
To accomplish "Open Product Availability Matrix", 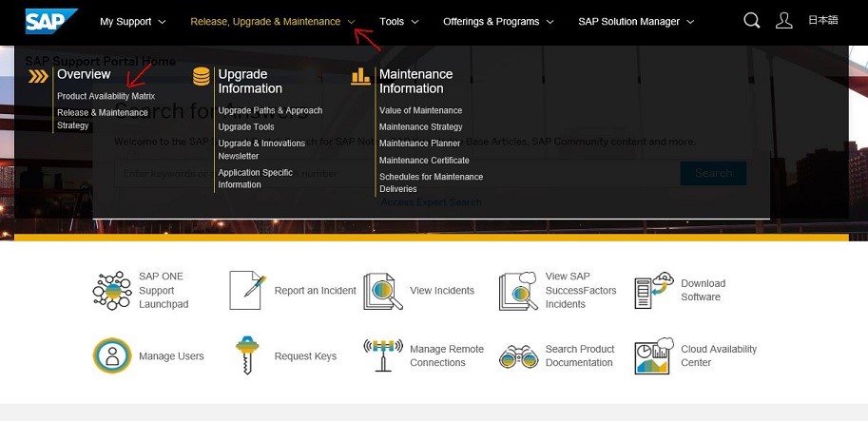I will click(106, 96).
